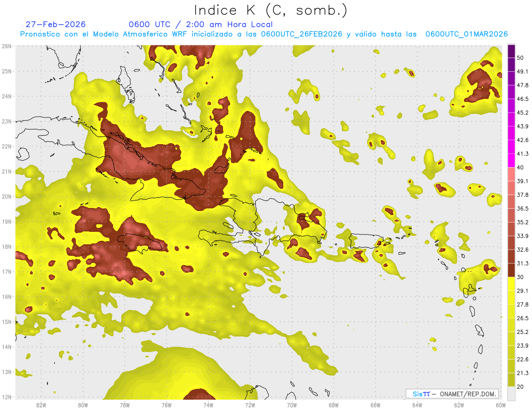Screen dimensions: 532x411
Task: Click the 82W longitude label
Action: (41, 405)
